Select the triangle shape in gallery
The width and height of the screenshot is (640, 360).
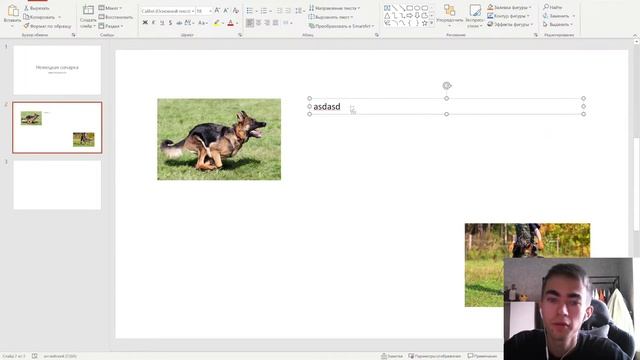coord(387,16)
